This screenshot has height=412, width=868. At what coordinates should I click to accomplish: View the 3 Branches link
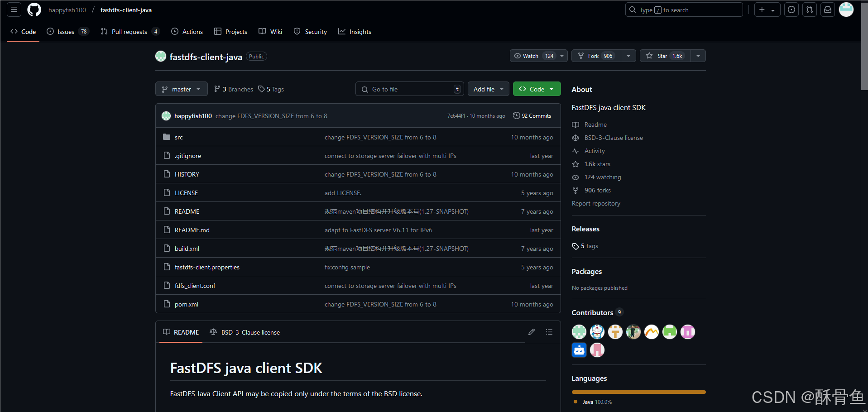(234, 89)
